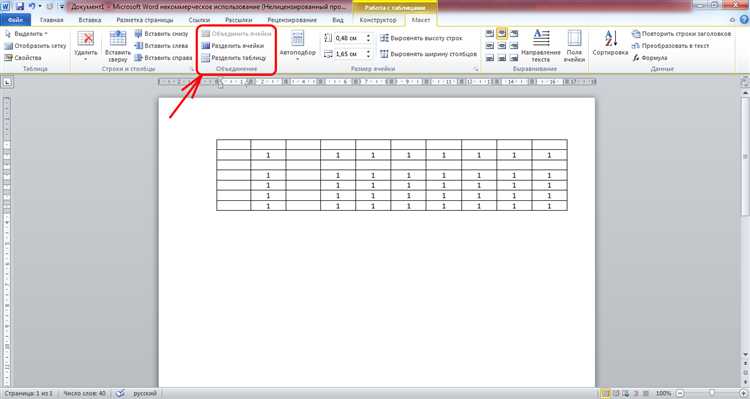750x399 pixels.
Task: Click the zoom slider in status bar
Action: pos(712,393)
